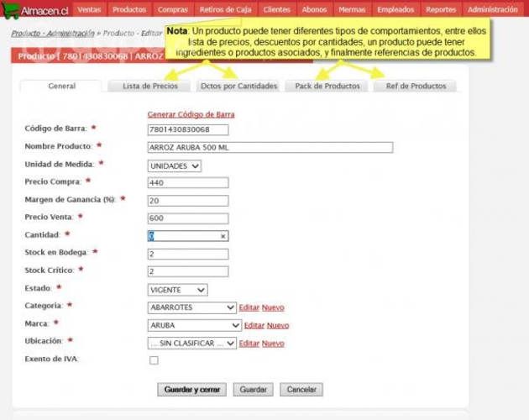The height and width of the screenshot is (420, 529).
Task: Toggle the Exento de IVA checkbox
Action: pyautogui.click(x=154, y=360)
